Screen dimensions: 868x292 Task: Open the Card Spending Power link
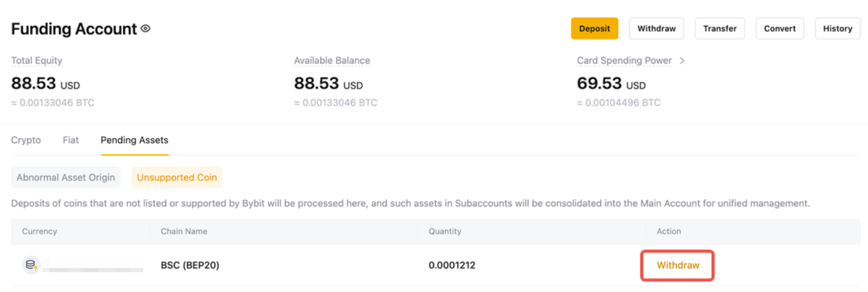click(x=624, y=60)
